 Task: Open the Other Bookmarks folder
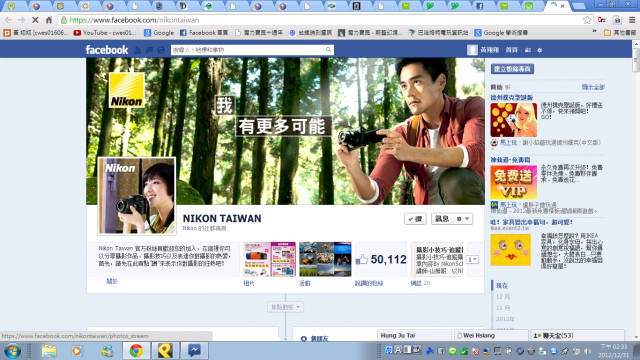coord(620,33)
